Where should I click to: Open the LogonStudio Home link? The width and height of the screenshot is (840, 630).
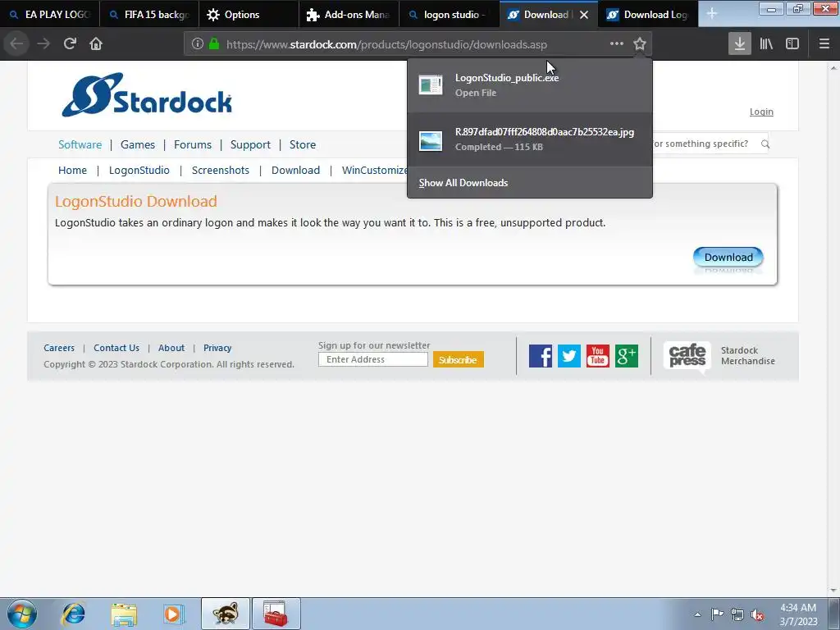pyautogui.click(x=72, y=171)
